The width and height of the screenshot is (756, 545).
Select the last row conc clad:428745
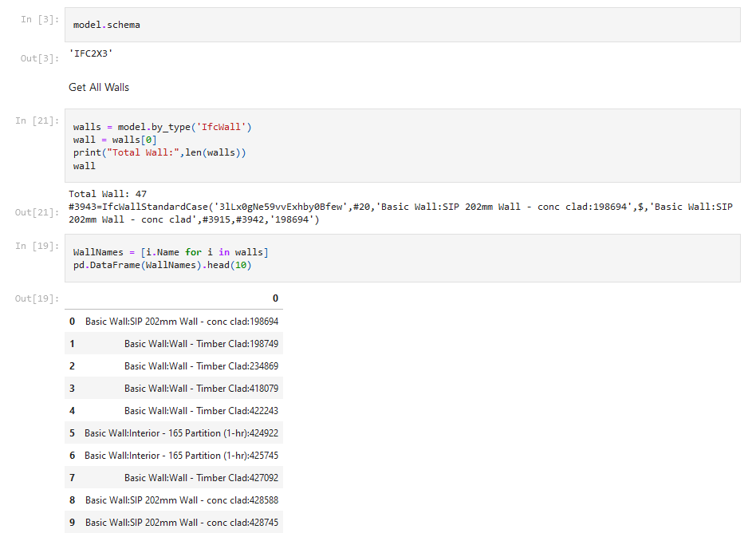[x=182, y=523]
